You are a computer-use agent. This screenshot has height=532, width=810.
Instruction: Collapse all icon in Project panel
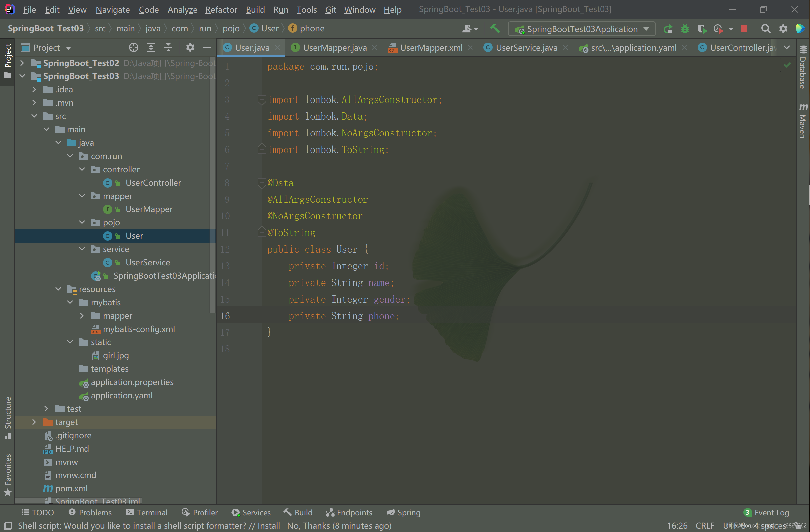click(x=168, y=47)
